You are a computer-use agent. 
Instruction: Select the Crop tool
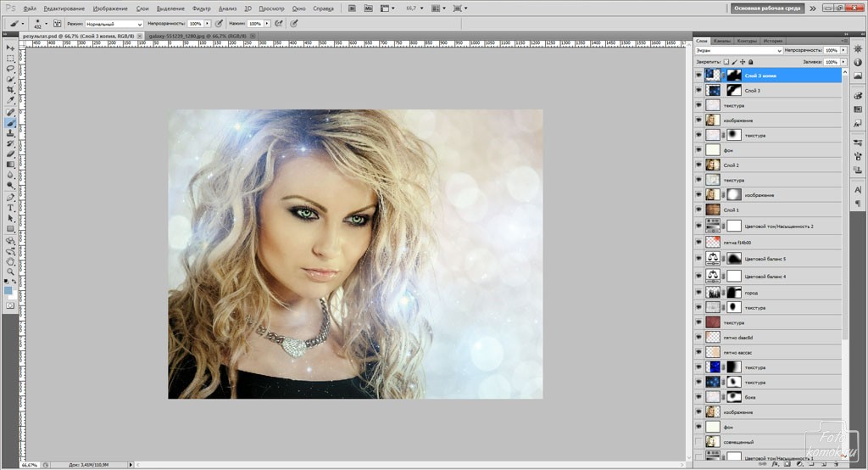click(x=10, y=90)
